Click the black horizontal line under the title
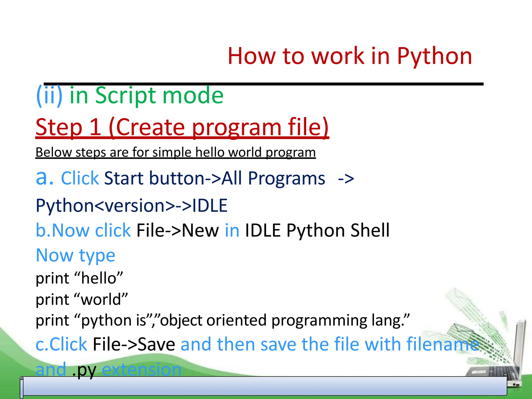This screenshot has height=399, width=532. coord(263,84)
